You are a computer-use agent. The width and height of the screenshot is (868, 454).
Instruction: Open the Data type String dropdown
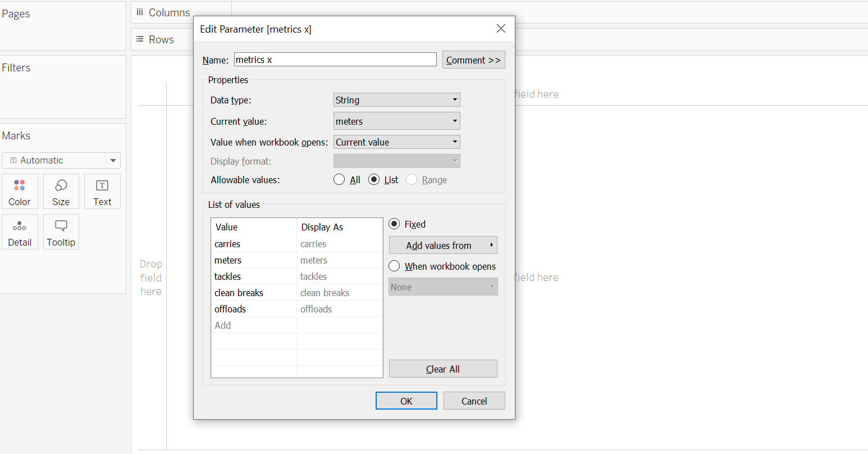pos(397,100)
